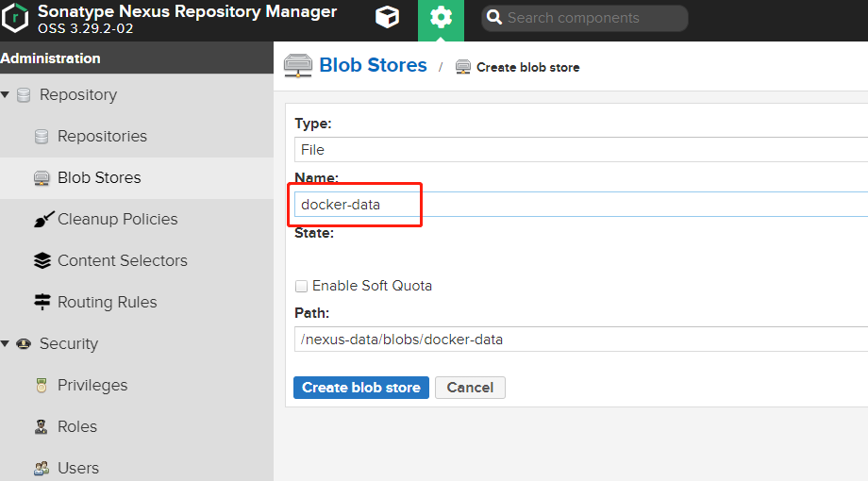This screenshot has width=868, height=481.
Task: Click the Repository tree label
Action: (x=78, y=94)
